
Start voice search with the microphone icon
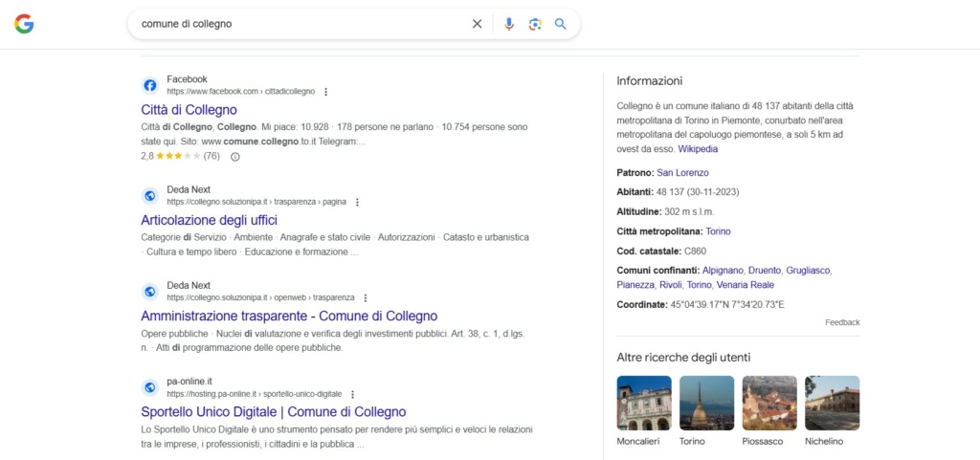tap(509, 24)
